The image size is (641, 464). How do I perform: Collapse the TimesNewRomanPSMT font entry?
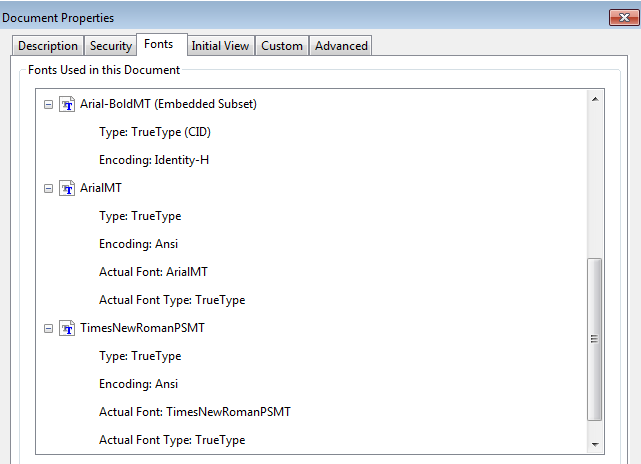48,329
